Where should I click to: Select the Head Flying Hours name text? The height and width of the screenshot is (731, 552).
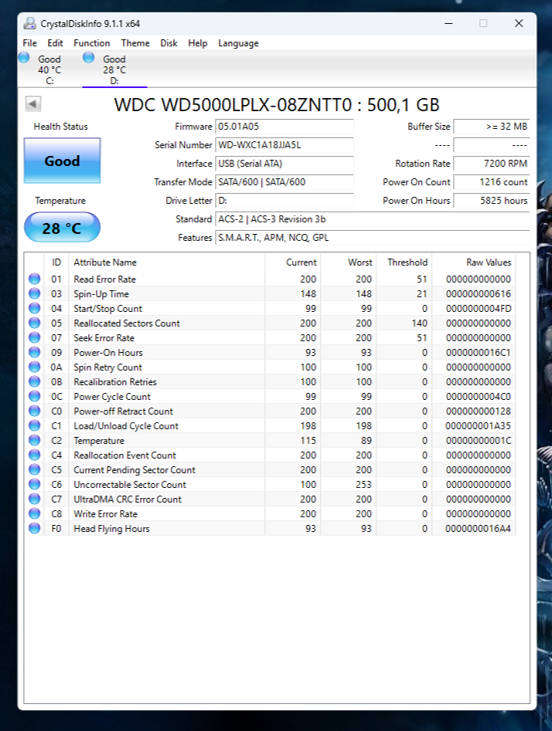[x=111, y=529]
